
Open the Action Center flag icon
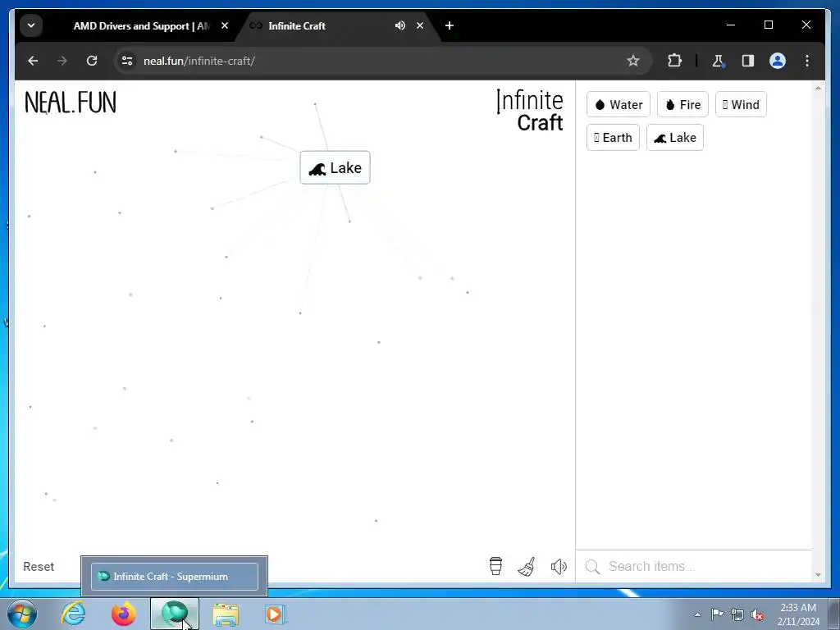(x=717, y=614)
